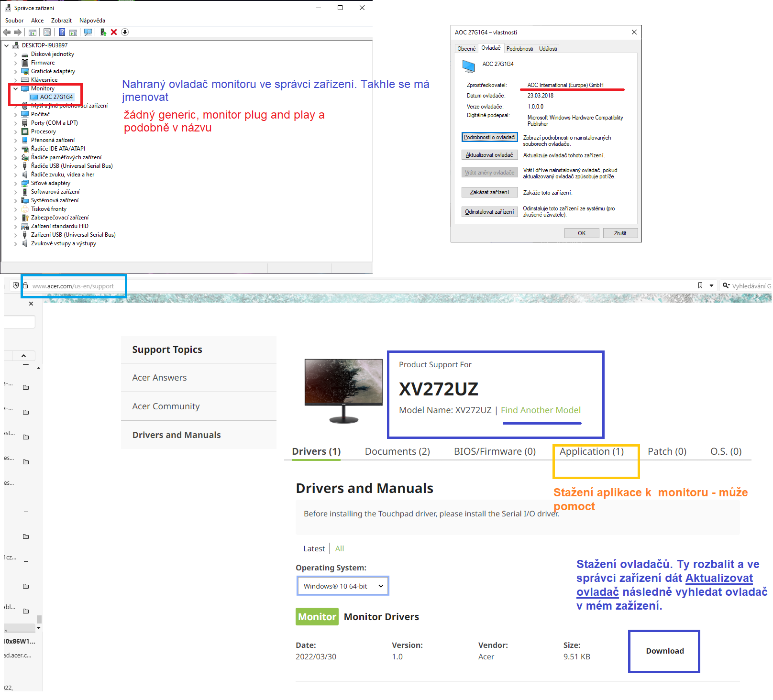Close the browser sidebar with the X
Image resolution: width=773 pixels, height=700 pixels.
[x=31, y=304]
